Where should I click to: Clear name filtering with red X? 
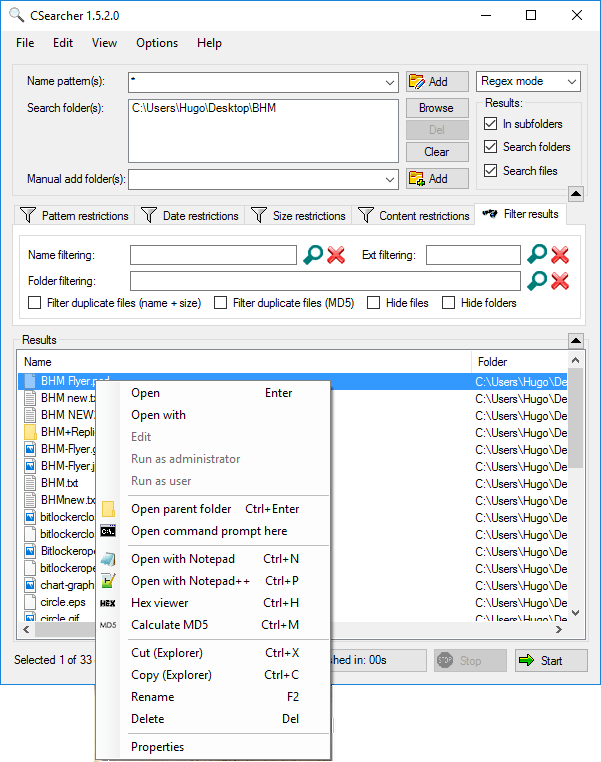coord(336,255)
